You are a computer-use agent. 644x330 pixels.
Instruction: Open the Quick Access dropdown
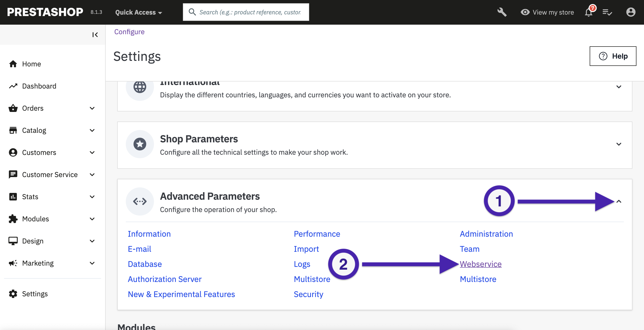pyautogui.click(x=138, y=12)
